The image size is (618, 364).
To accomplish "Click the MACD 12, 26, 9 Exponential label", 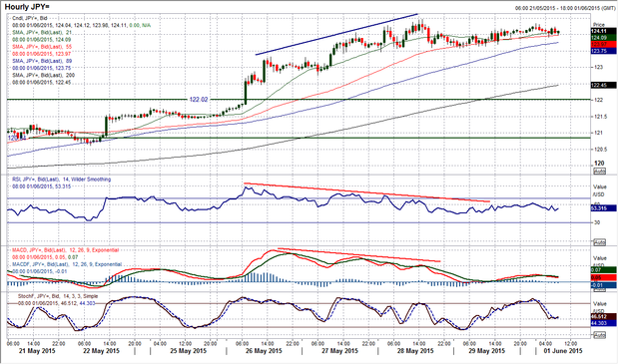I will point(65,250).
